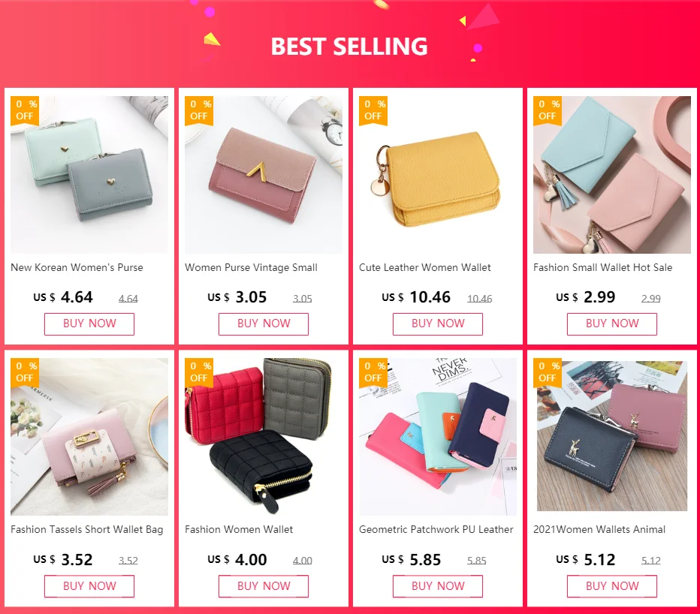Click the Fashion Tassels Short Wallet Bag picture

tap(89, 437)
